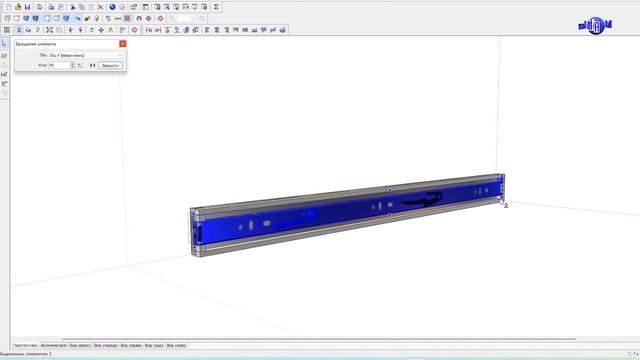The height and width of the screenshot is (360, 640).
Task: Click the Sigma summary icon
Action: tap(216, 7)
